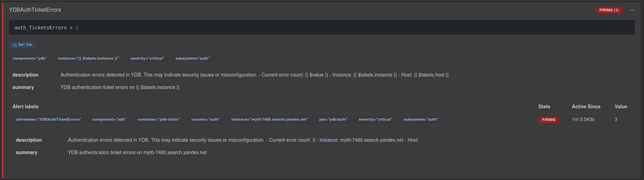Viewport: 644px width, 180px height.
Task: Select the component="ydb" rule label
Action: [x=30, y=59]
